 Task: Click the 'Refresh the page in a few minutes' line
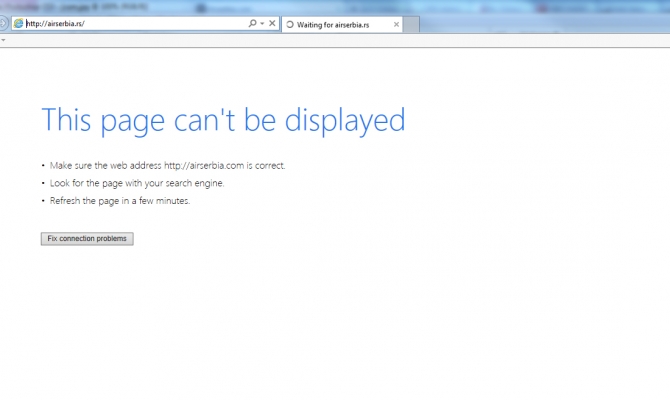click(x=120, y=200)
